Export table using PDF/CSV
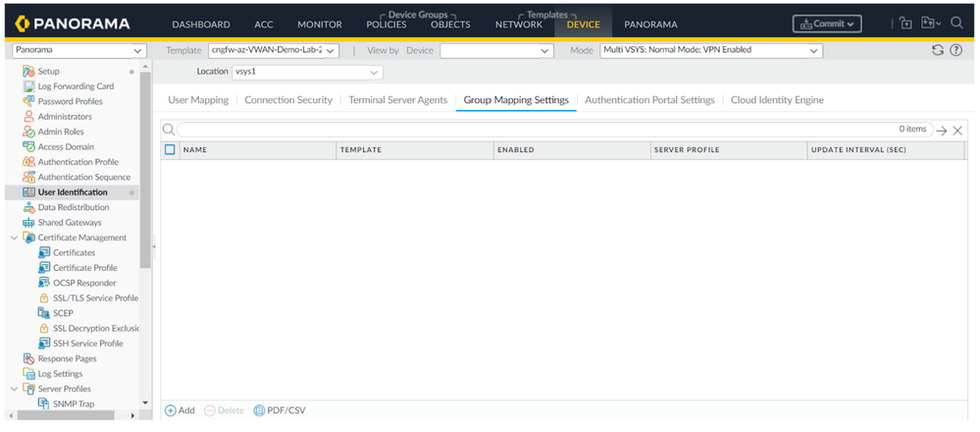 tap(280, 410)
